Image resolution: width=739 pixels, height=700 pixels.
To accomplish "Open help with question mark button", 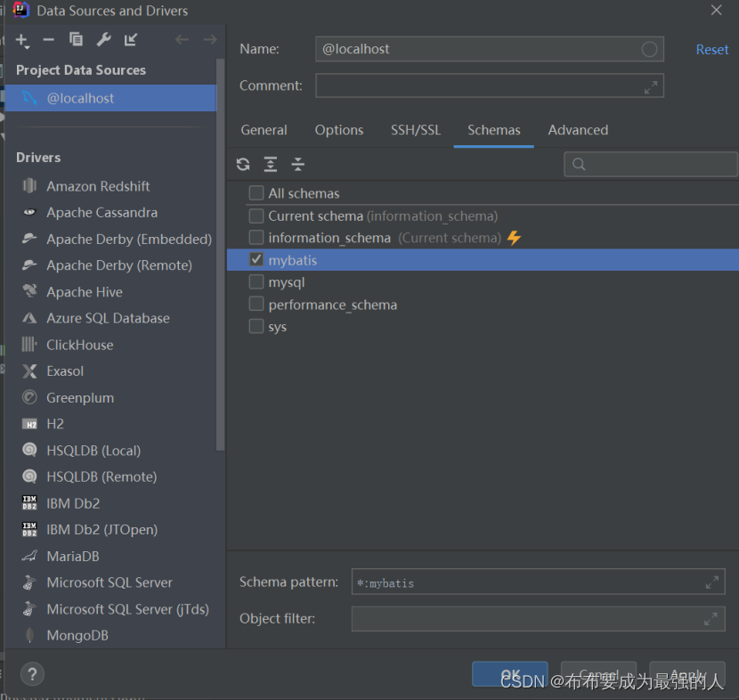I will [33, 674].
